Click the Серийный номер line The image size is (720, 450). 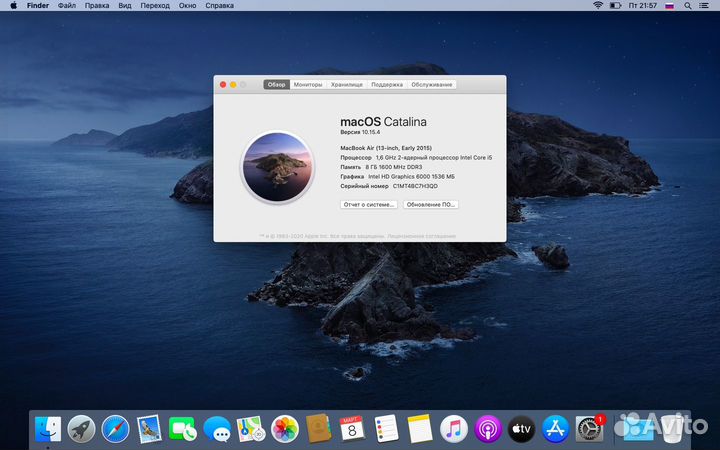[x=389, y=186]
